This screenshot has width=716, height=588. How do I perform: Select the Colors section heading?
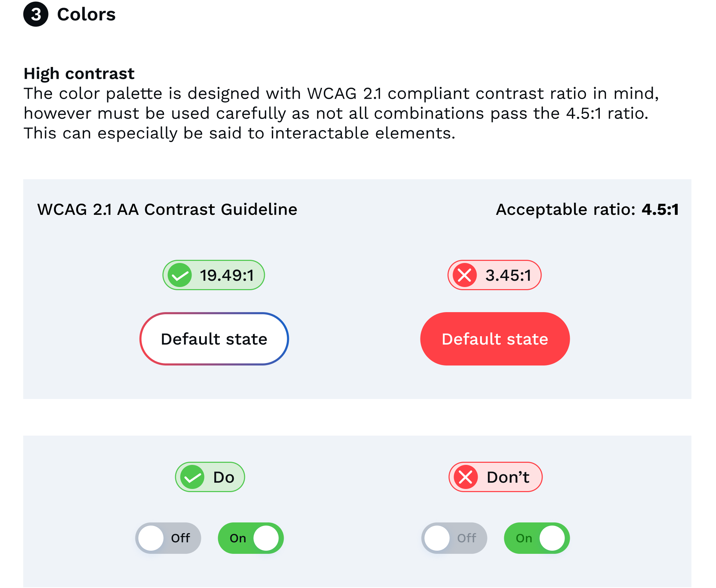tap(86, 15)
